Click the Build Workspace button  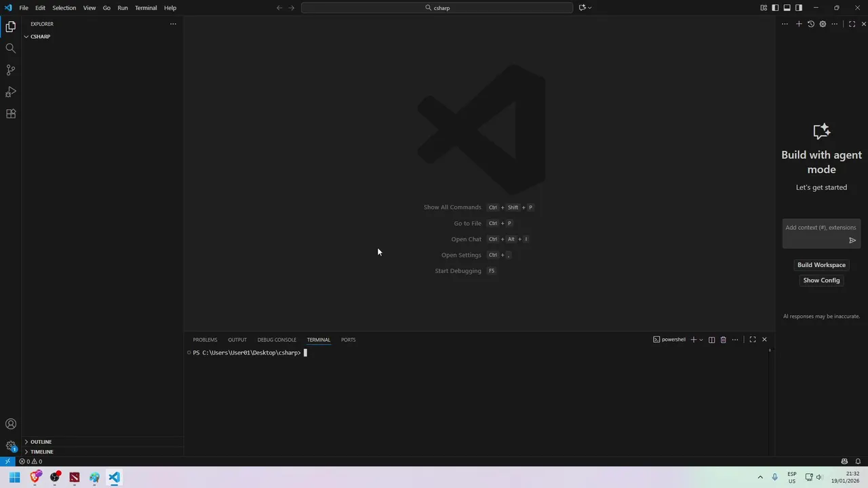pos(821,265)
